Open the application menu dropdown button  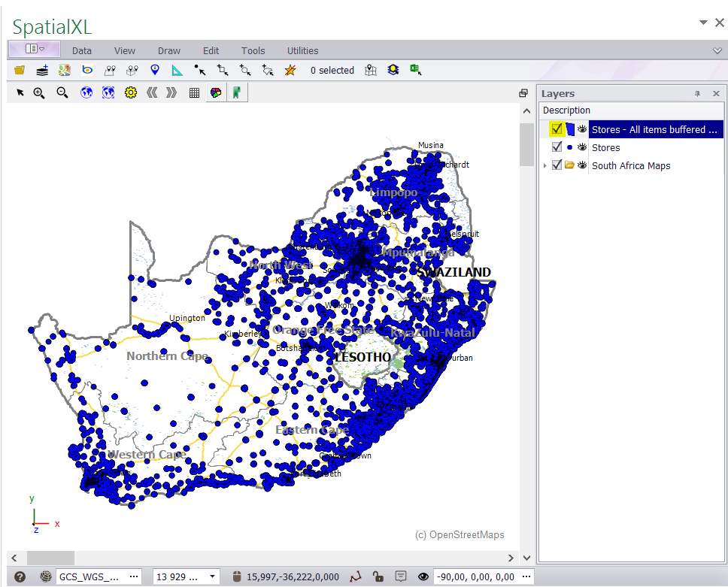35,50
